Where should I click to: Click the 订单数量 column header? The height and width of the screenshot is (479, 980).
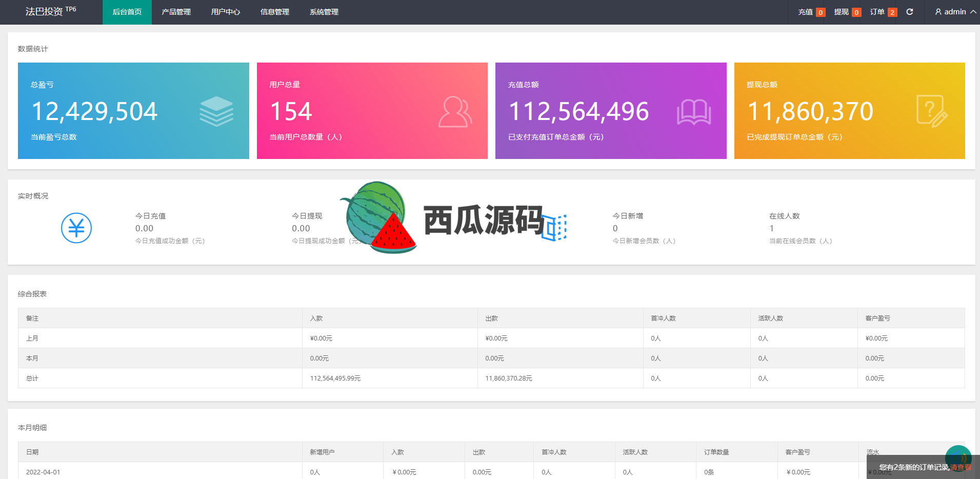(x=716, y=452)
